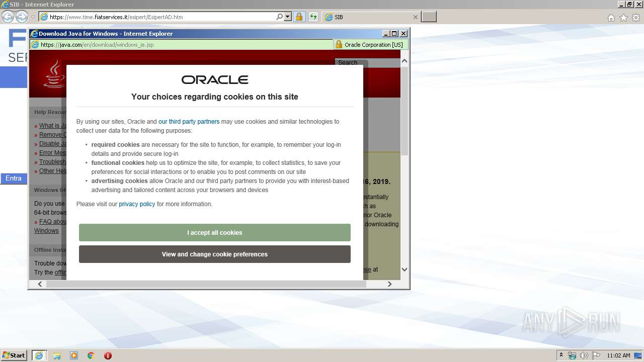The image size is (644, 362).
Task: Click the ORACLE logo in cookie dialog
Action: coord(215,80)
